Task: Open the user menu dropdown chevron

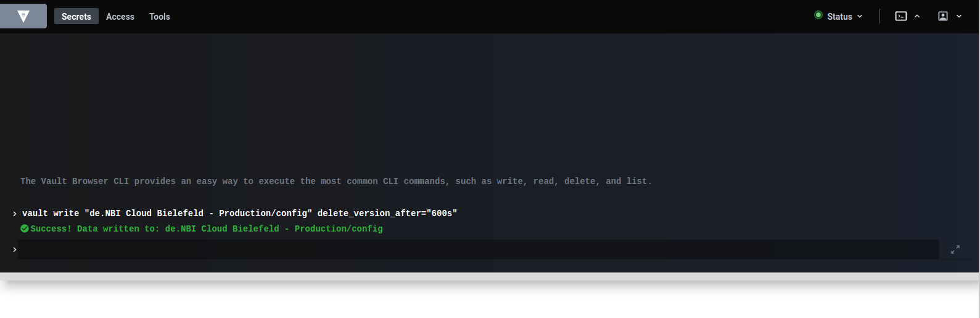Action: tap(959, 16)
